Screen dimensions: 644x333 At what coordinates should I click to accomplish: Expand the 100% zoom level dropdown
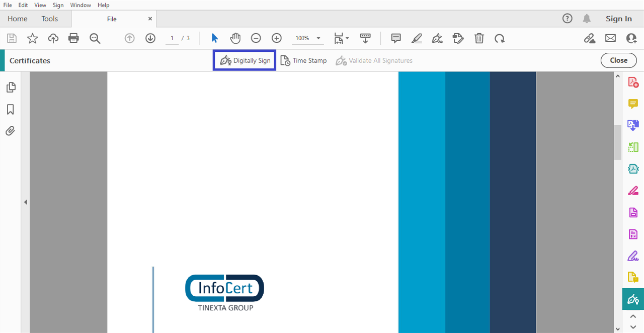coord(318,38)
